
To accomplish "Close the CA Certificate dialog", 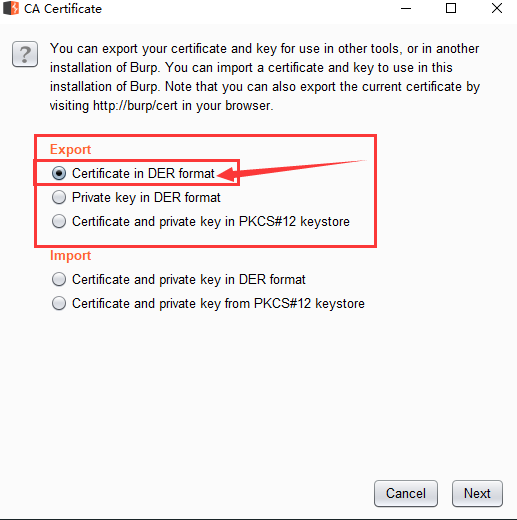I will click(497, 8).
